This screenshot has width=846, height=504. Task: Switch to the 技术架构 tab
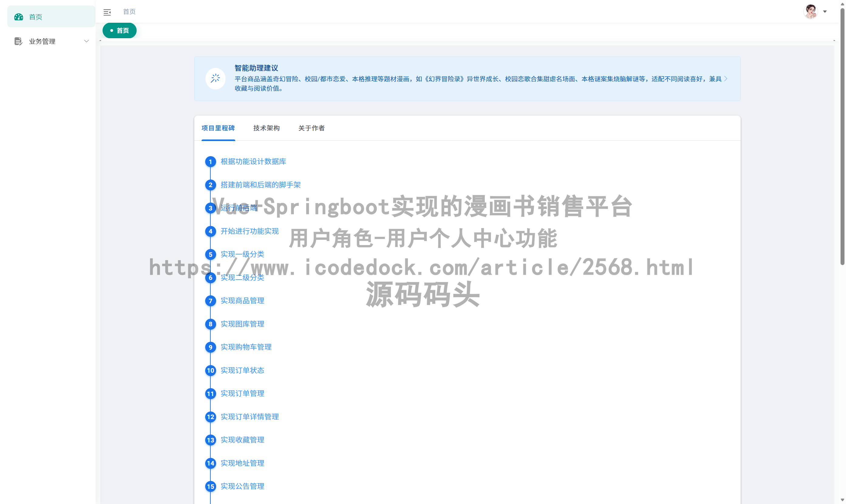pos(267,128)
